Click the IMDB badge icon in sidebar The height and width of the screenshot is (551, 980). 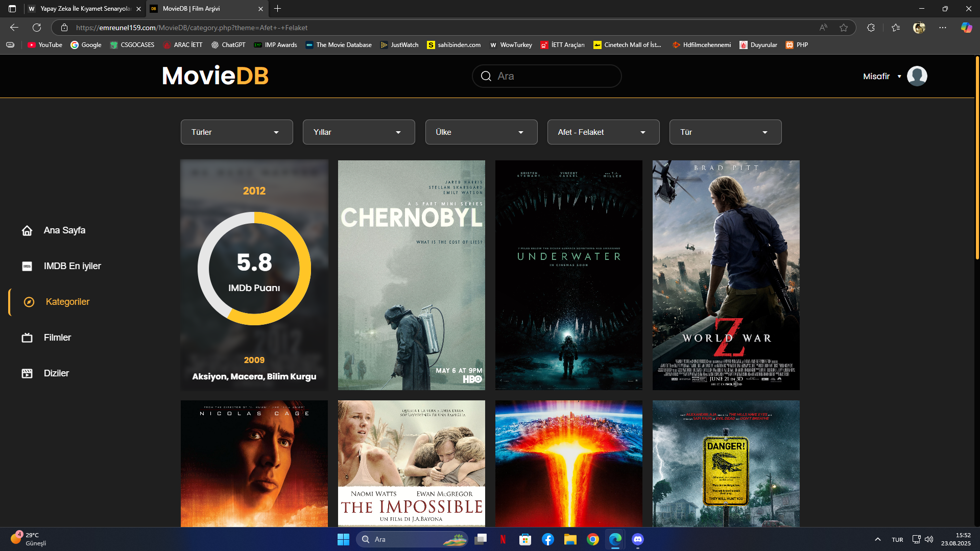click(x=27, y=266)
